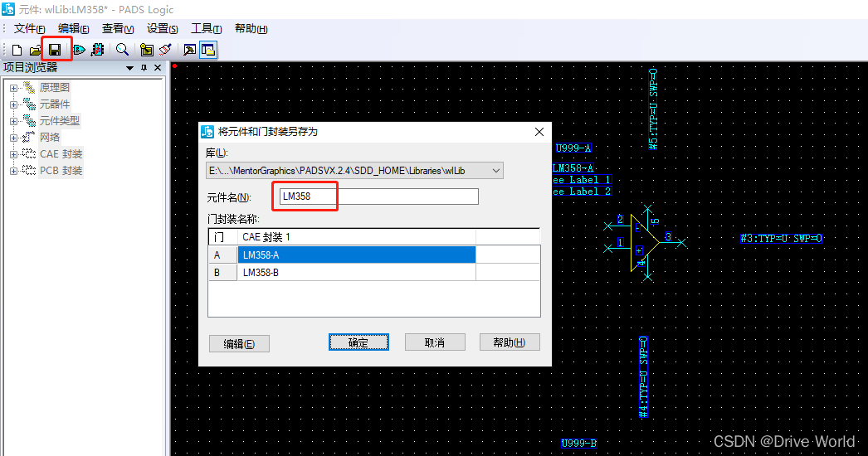Select 网络 in the project tree
868x456 pixels.
49,138
